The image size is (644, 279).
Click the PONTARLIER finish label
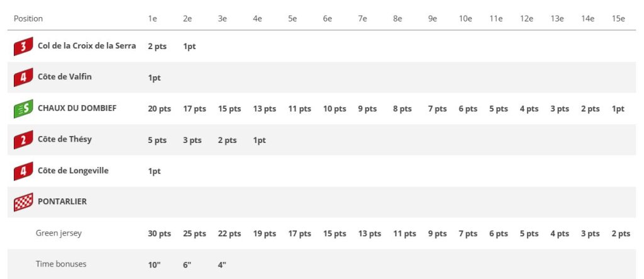pyautogui.click(x=62, y=202)
